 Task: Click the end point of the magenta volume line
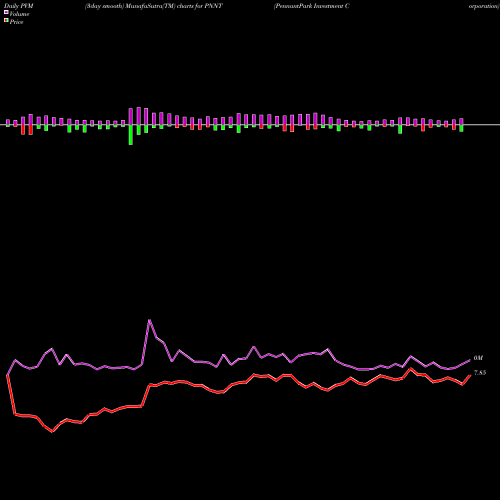tap(470, 360)
